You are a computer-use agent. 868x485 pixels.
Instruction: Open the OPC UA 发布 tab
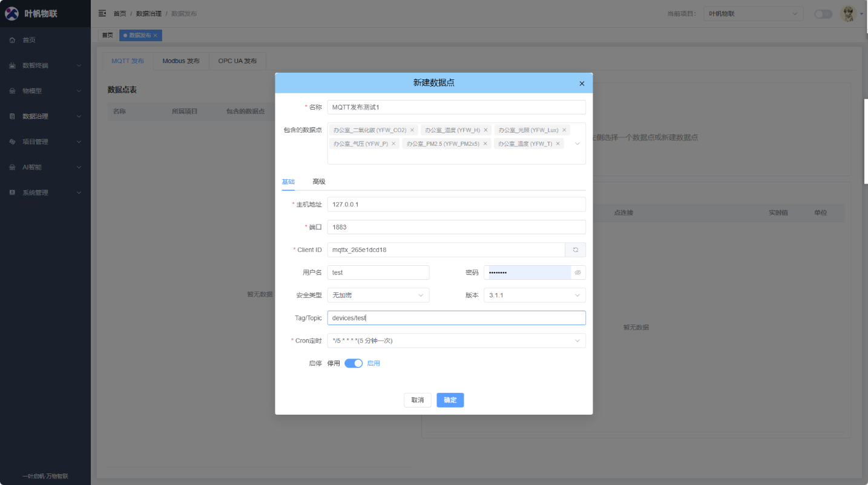point(237,61)
